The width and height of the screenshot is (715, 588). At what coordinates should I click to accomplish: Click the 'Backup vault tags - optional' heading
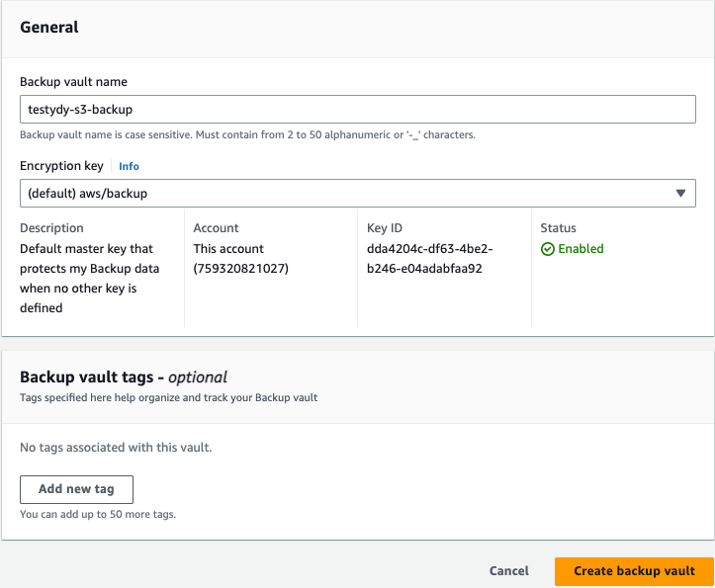(x=123, y=377)
